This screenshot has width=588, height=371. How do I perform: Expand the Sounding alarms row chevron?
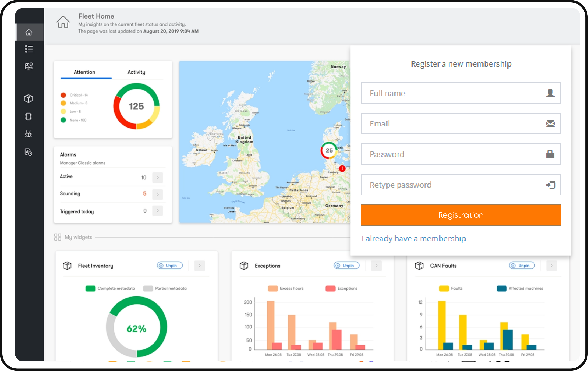coord(158,194)
